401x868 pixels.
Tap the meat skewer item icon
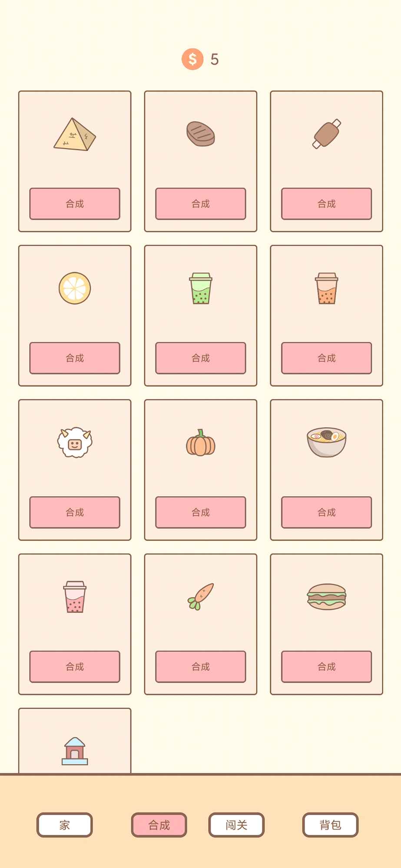pos(326,134)
